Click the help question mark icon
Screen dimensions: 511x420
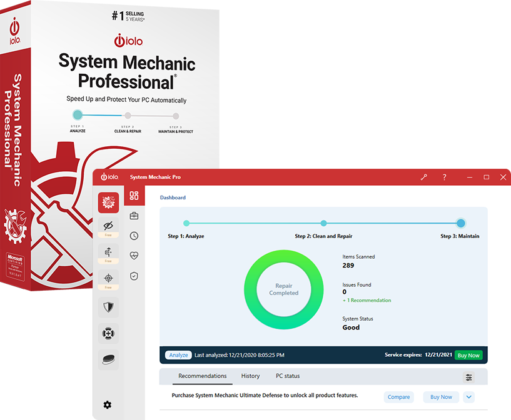(444, 177)
